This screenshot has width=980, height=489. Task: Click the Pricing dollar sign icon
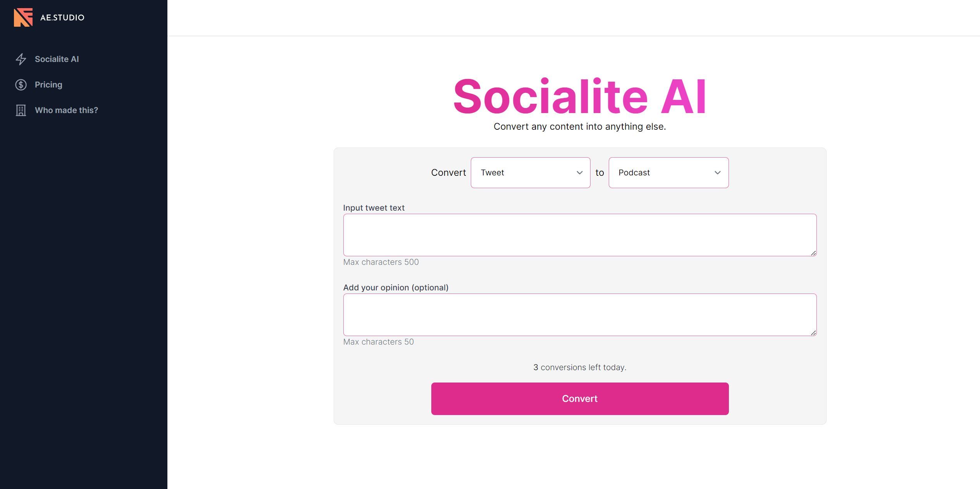[x=21, y=84]
